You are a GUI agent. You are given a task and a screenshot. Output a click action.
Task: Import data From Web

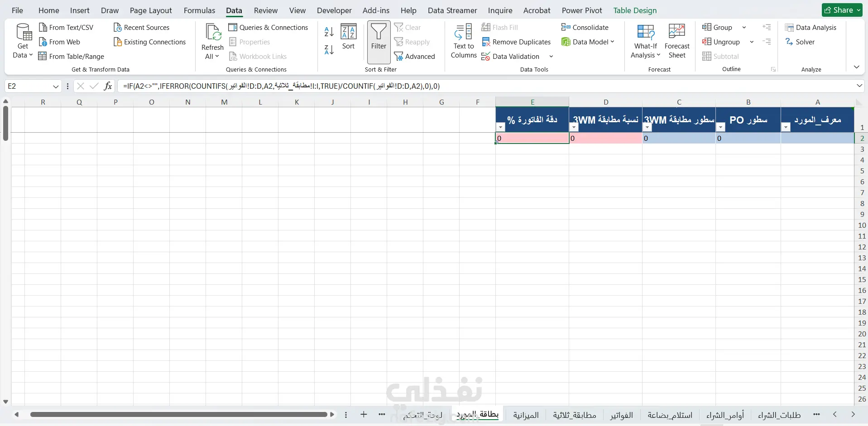(x=59, y=42)
